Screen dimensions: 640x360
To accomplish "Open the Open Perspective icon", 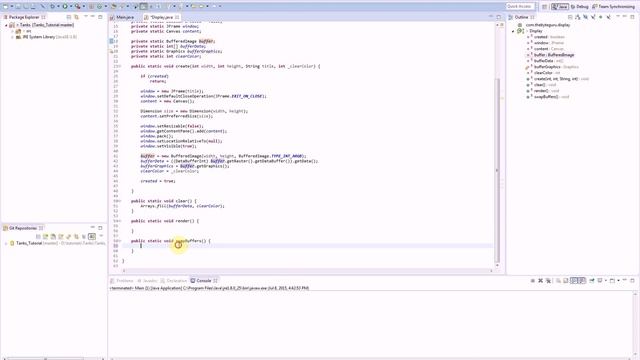I will 544,7.
